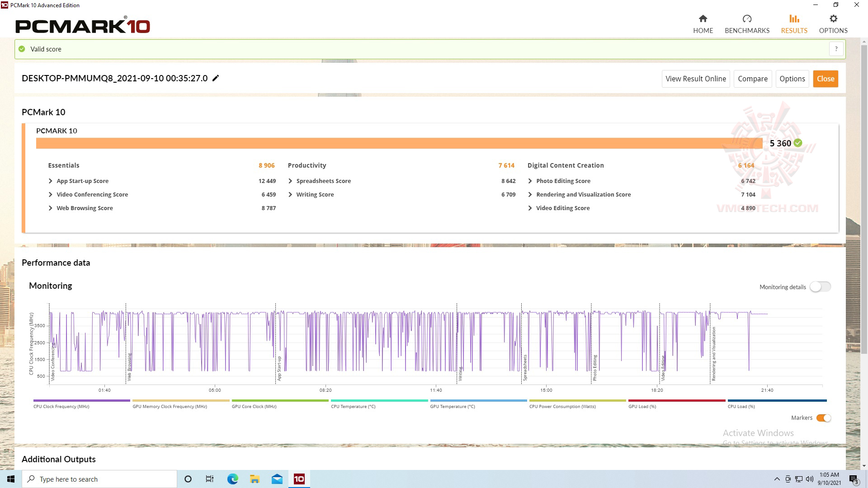Open File Explorer from taskbar
The height and width of the screenshot is (488, 868).
[x=255, y=479]
